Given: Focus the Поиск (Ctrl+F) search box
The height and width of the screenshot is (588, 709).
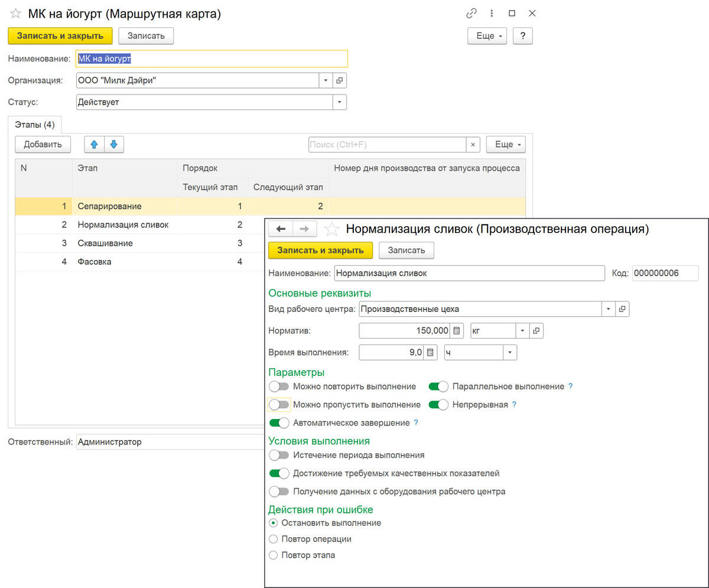Looking at the screenshot, I should click(388, 144).
